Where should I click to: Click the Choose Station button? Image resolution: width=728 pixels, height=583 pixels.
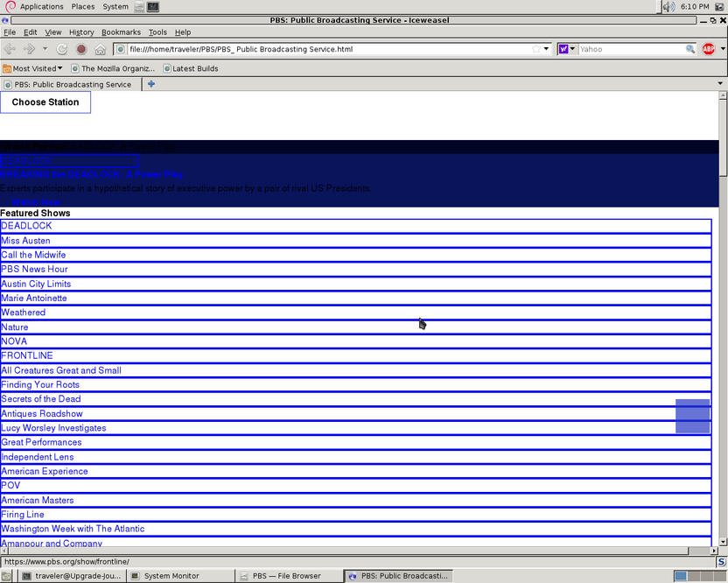click(x=45, y=102)
